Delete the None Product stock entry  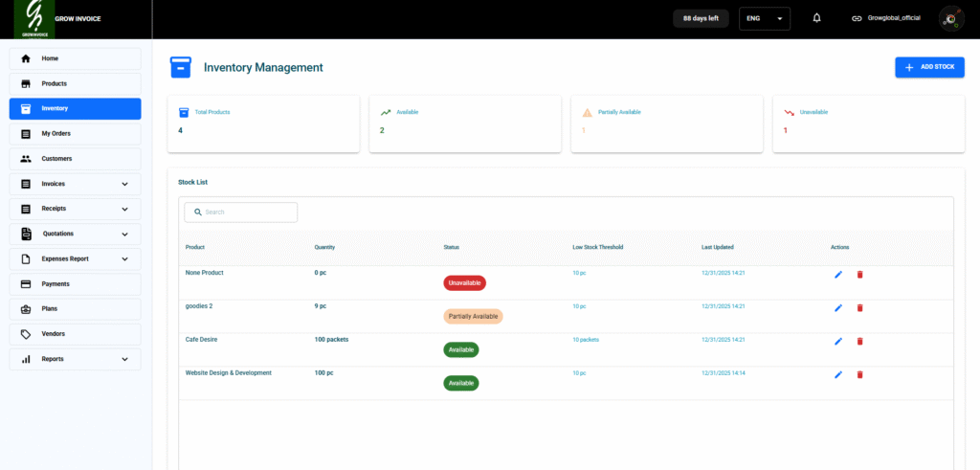tap(859, 275)
